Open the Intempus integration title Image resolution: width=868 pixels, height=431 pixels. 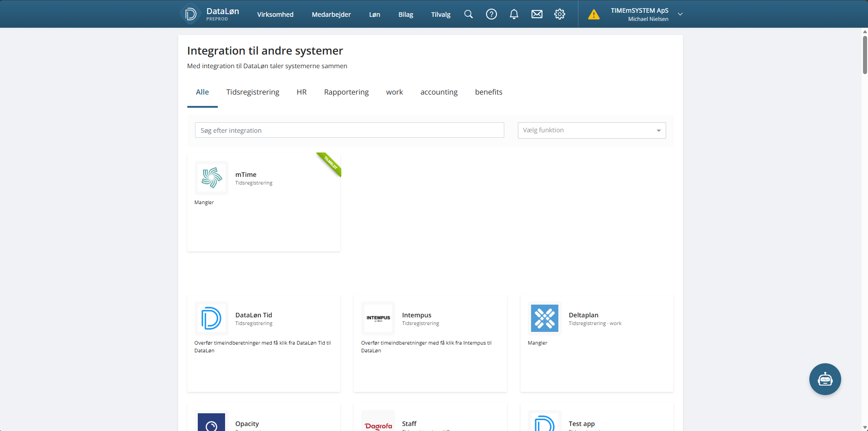(416, 315)
